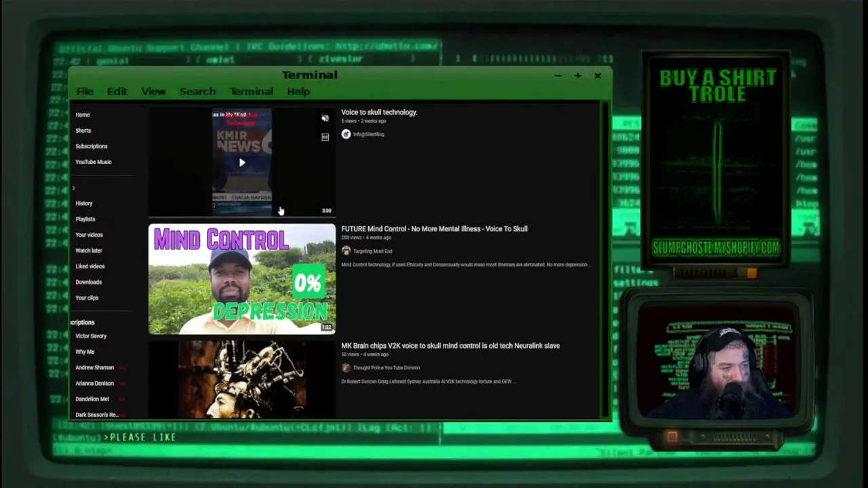The image size is (868, 488).
Task: Open Arianna Denison subscription channel
Action: click(95, 384)
